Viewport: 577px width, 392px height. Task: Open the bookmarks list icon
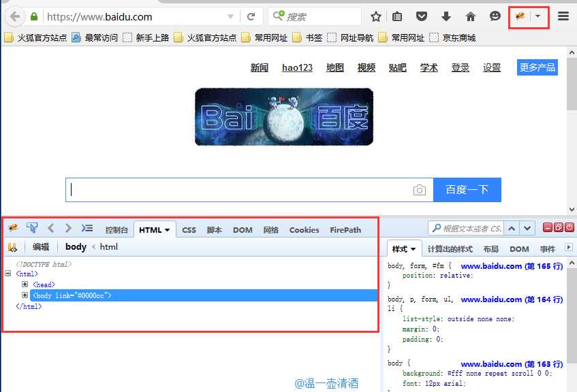397,16
